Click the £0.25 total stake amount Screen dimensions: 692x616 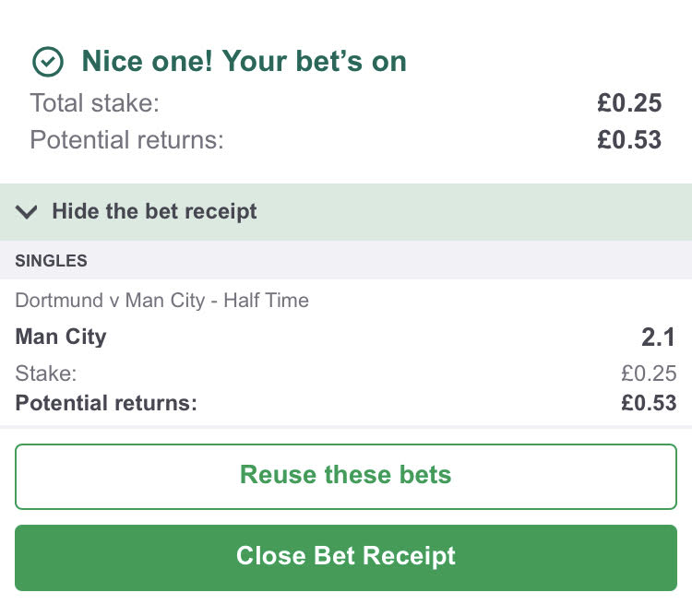629,102
